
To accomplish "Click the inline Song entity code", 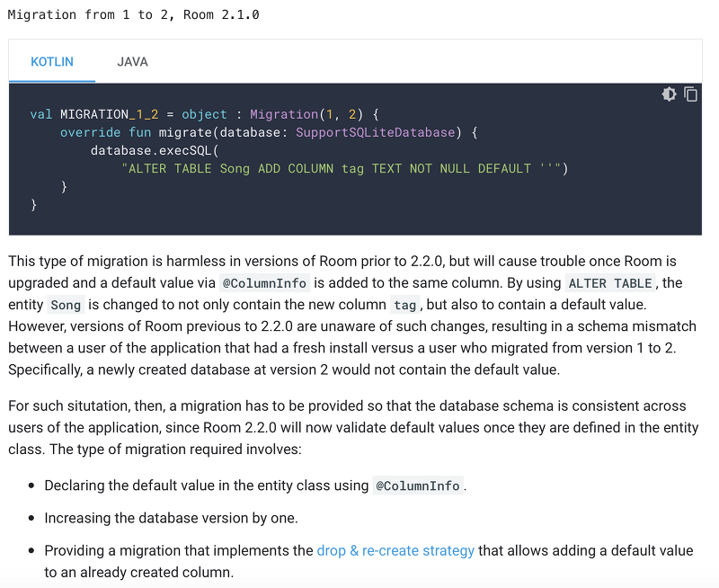I will (x=66, y=305).
